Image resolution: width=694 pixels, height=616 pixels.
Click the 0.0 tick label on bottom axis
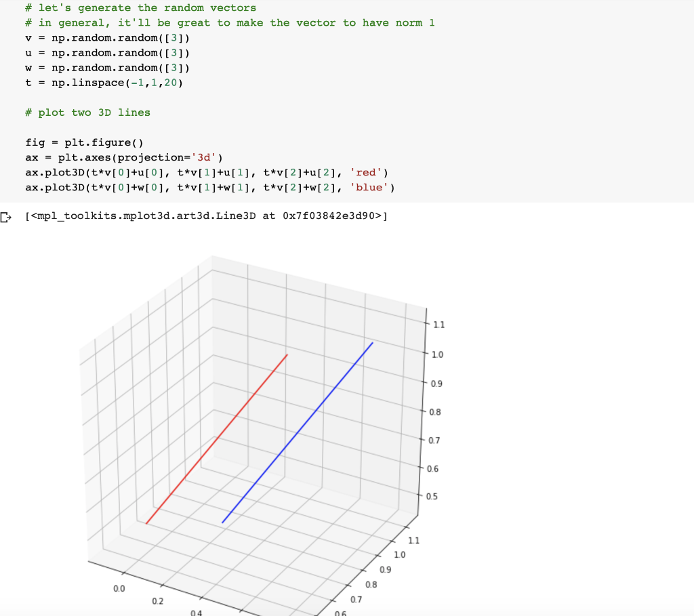tap(119, 588)
